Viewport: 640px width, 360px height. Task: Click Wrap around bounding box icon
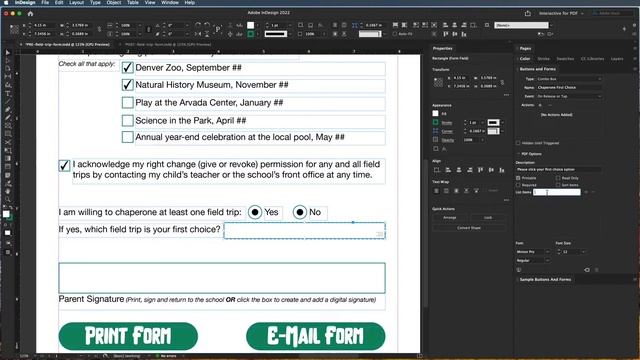[447, 191]
